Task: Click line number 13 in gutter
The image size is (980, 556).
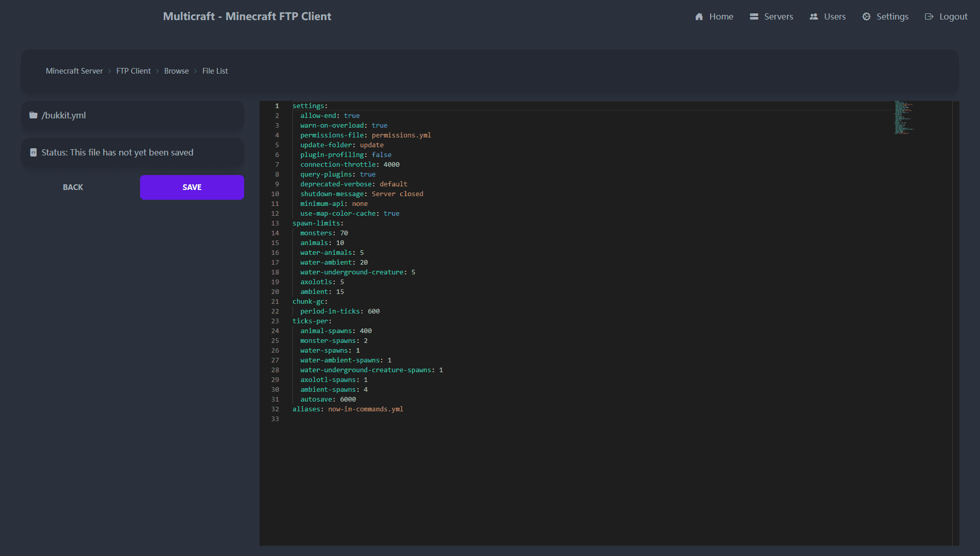Action: point(275,223)
